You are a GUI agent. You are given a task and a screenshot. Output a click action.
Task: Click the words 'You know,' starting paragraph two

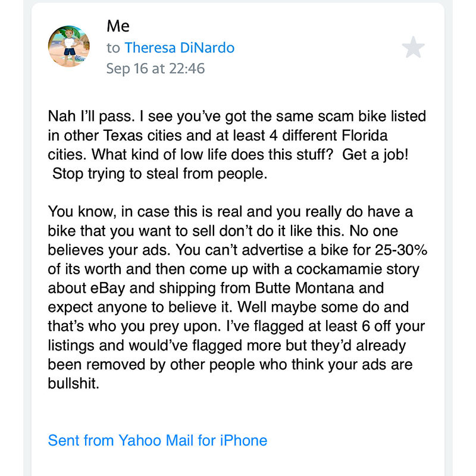pyautogui.click(x=82, y=212)
